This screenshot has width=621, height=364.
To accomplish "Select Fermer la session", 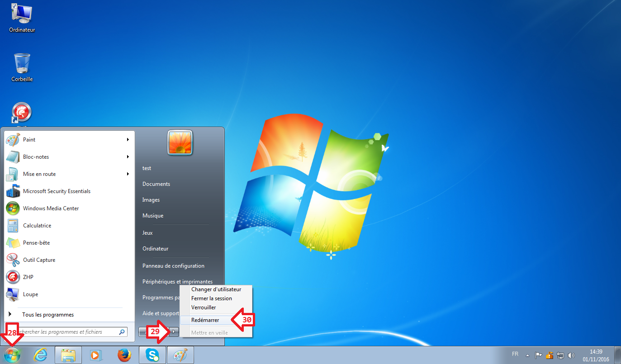I will tap(211, 298).
